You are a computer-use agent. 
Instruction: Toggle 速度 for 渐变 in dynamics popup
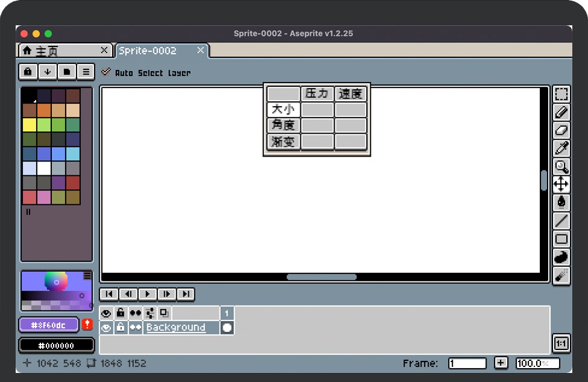click(x=350, y=142)
